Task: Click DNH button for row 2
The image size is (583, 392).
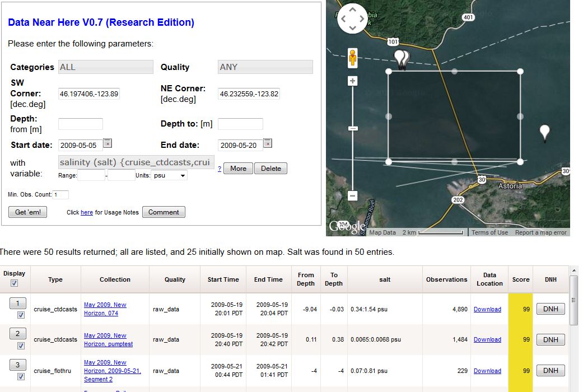Action: coord(551,339)
